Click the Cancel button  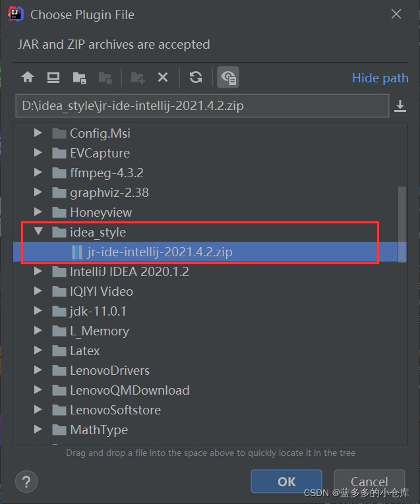(x=369, y=481)
